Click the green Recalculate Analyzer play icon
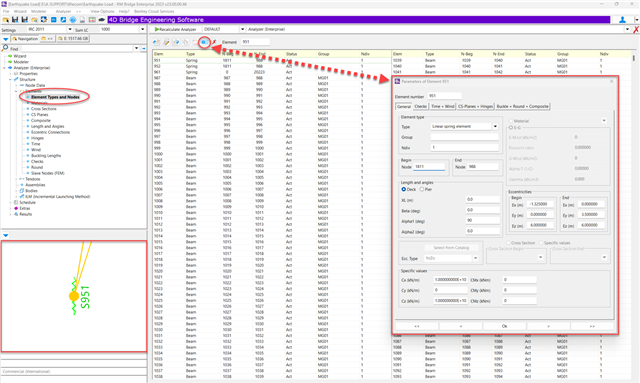 [157, 29]
